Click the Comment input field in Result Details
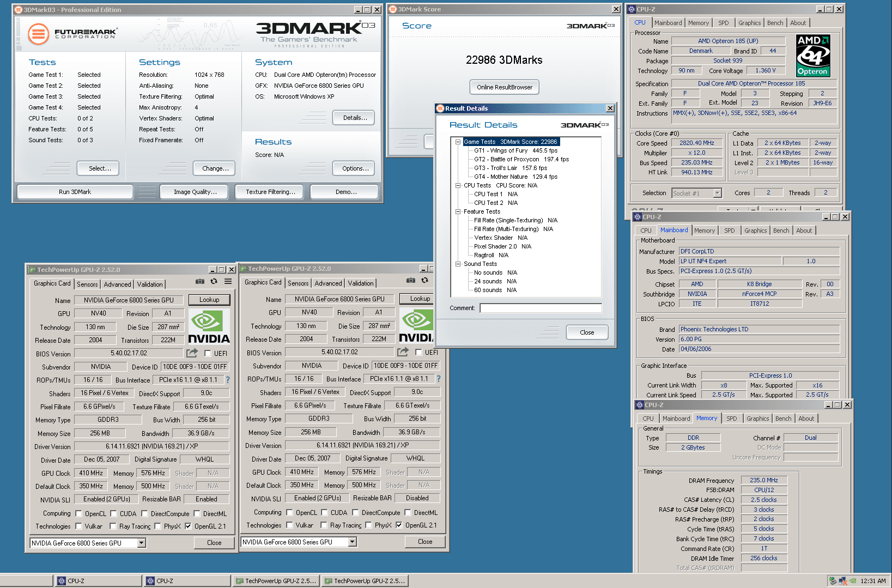The width and height of the screenshot is (892, 588). [541, 308]
